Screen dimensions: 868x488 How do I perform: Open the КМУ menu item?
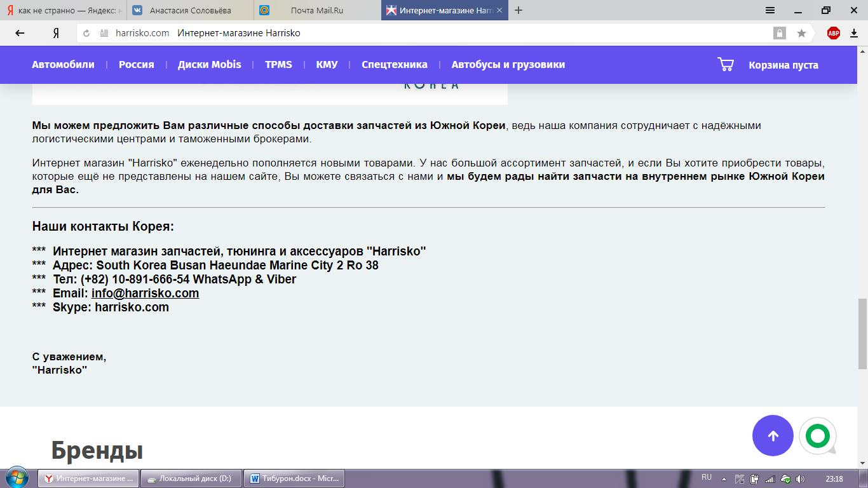tap(327, 64)
